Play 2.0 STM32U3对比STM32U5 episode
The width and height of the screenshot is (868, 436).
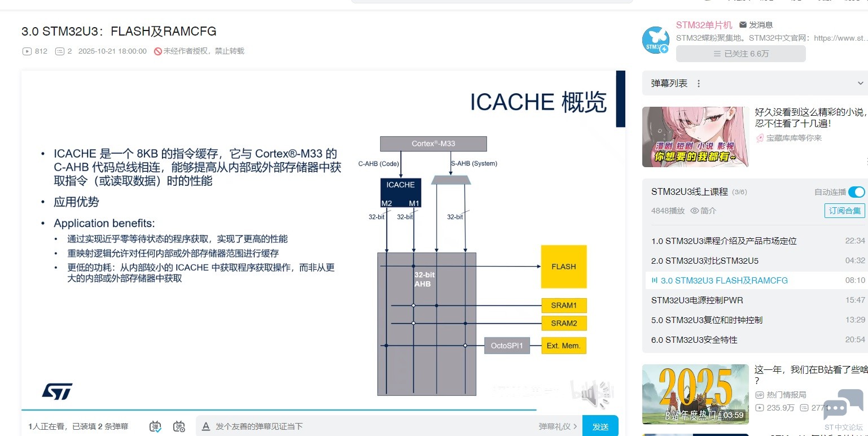pyautogui.click(x=758, y=260)
